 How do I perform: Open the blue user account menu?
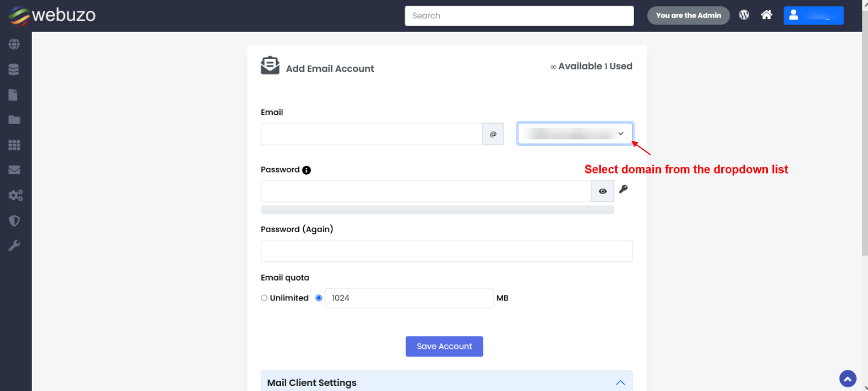tap(813, 15)
